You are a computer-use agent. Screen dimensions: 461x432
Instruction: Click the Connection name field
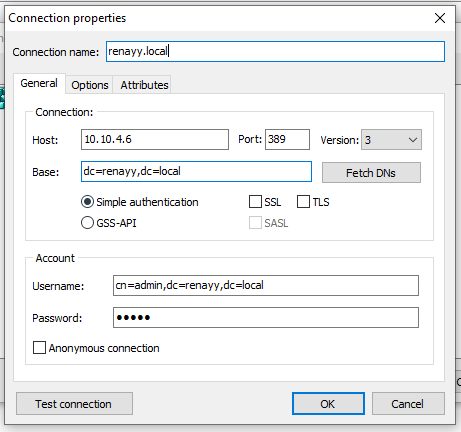275,51
